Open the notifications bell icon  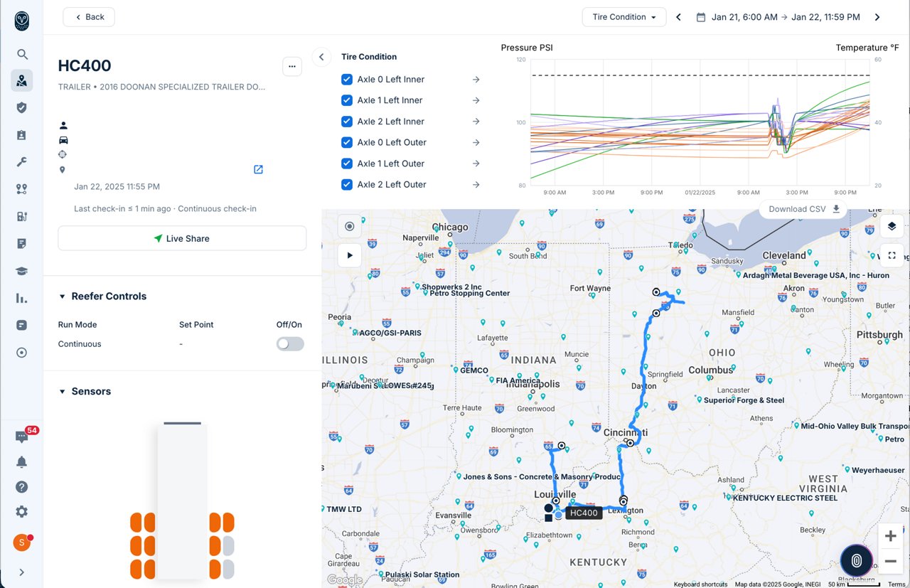pyautogui.click(x=22, y=461)
